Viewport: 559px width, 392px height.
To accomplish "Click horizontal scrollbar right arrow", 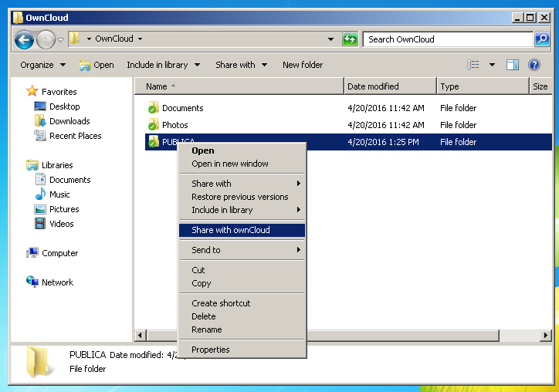I will point(545,336).
